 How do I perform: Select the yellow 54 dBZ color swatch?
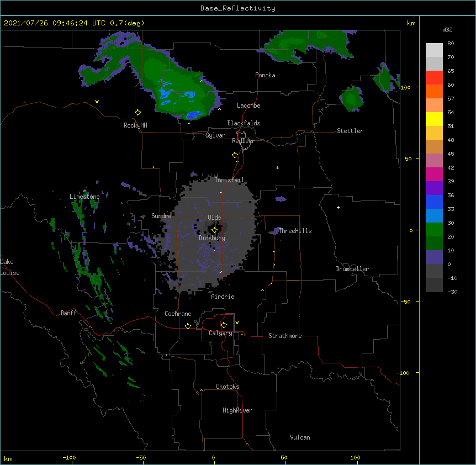434,119
